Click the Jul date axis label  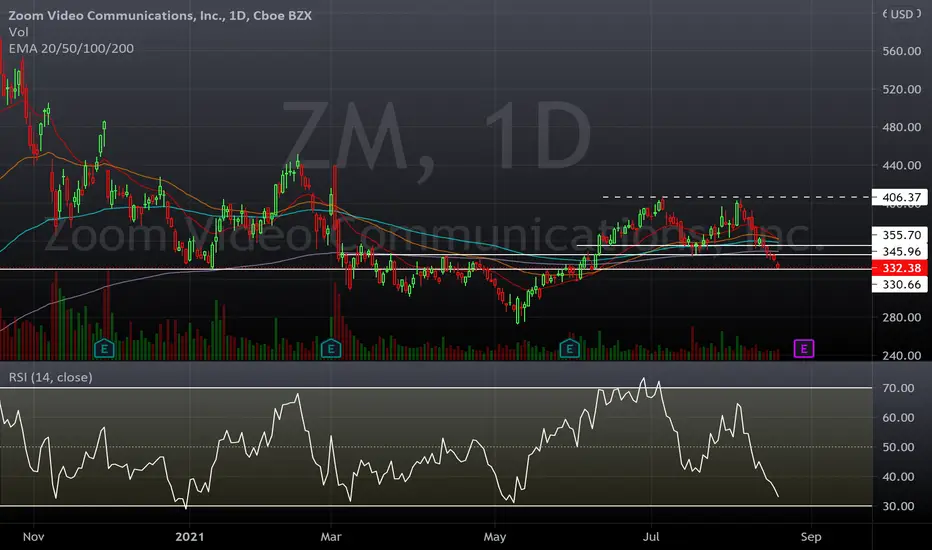point(651,537)
